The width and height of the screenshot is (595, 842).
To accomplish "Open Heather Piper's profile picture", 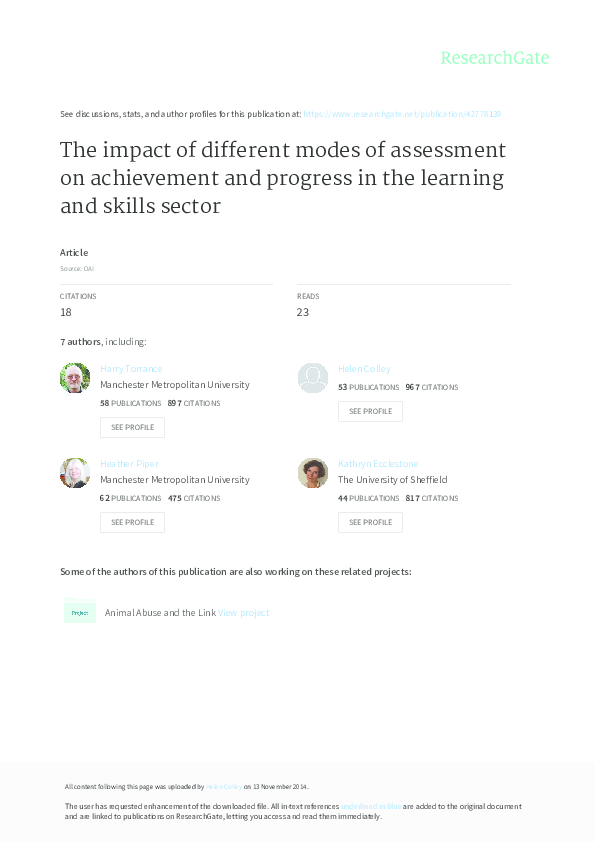I will point(75,472).
